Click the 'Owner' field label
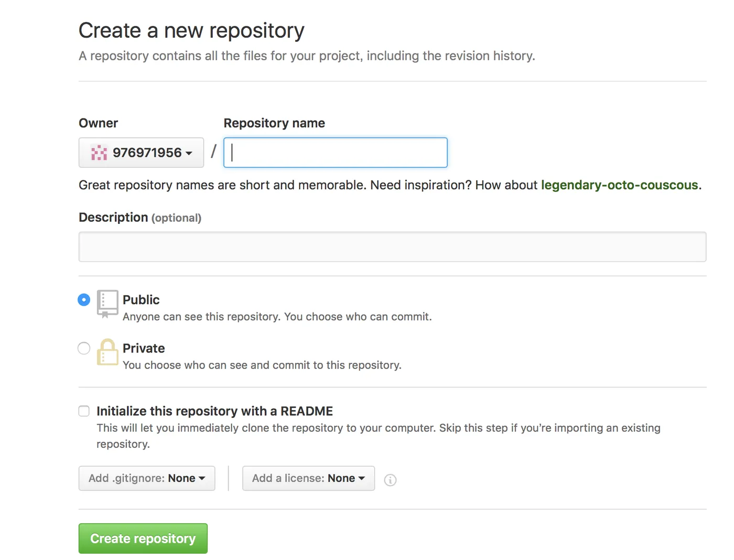The height and width of the screenshot is (560, 734). point(99,123)
